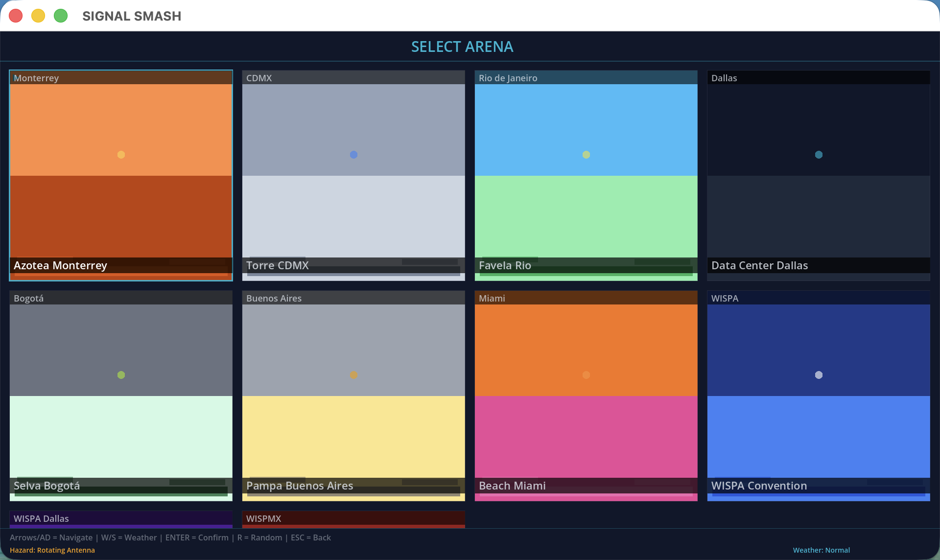Click the Dallas city header label
Screen dimensions: 940x560
click(x=724, y=78)
